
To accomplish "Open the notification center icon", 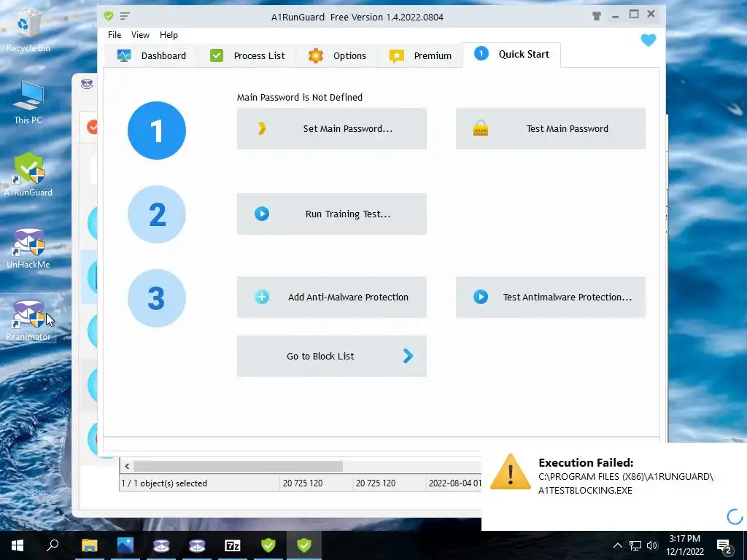I will (x=724, y=546).
